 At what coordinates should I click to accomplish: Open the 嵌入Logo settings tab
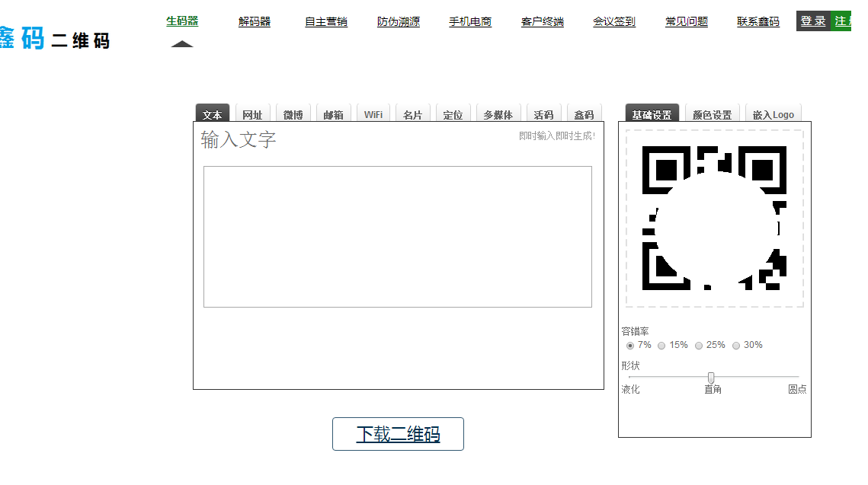pyautogui.click(x=774, y=113)
